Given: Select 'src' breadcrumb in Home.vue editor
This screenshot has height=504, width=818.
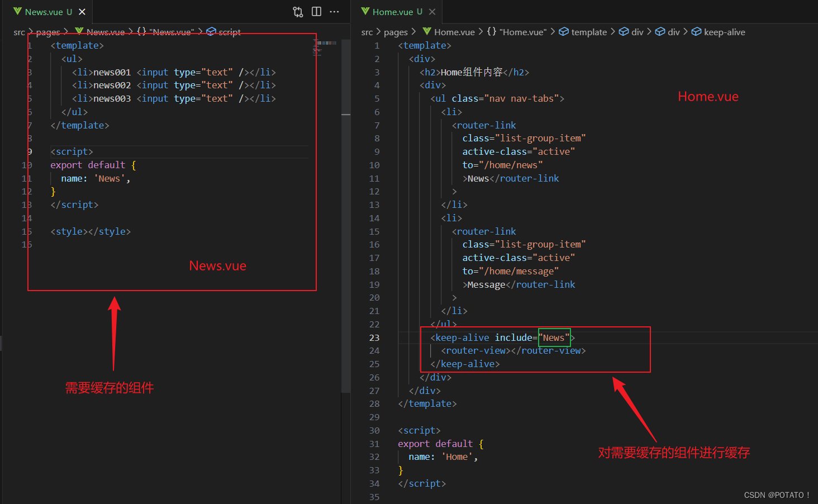Looking at the screenshot, I should coord(367,32).
